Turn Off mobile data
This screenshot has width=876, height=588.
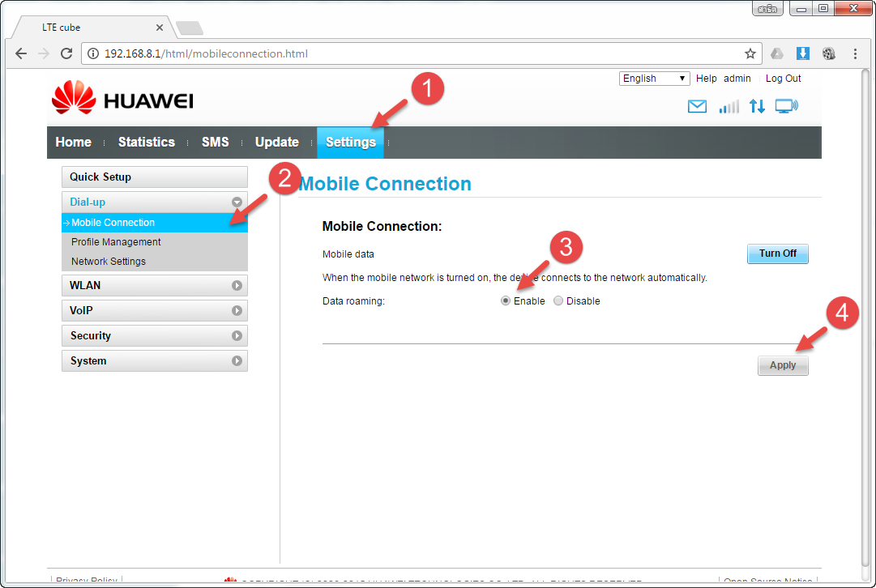(777, 254)
